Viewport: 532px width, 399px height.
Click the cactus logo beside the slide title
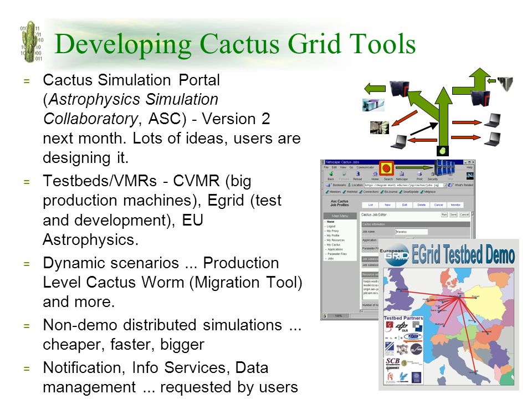31,42
